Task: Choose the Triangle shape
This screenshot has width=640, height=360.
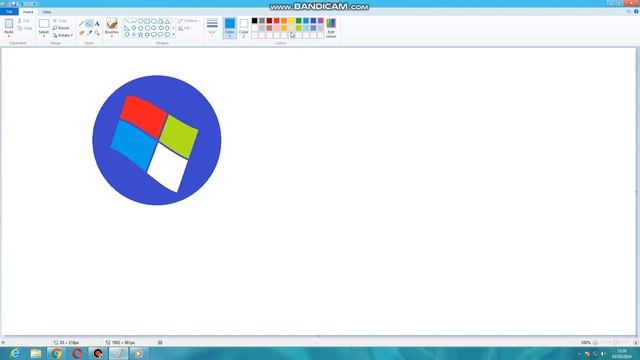Action: click(168, 21)
